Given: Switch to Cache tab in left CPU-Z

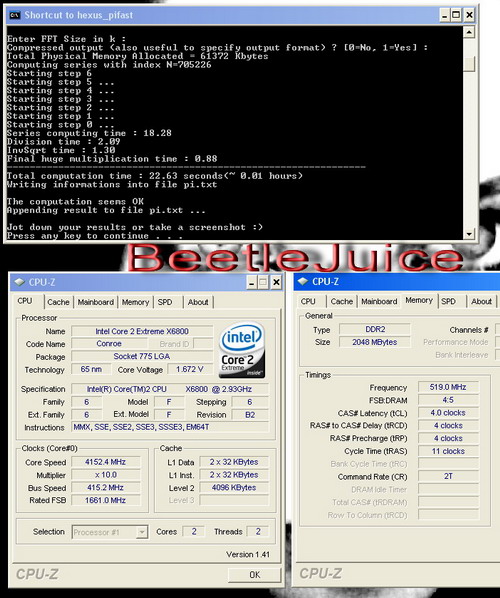Looking at the screenshot, I should point(58,302).
